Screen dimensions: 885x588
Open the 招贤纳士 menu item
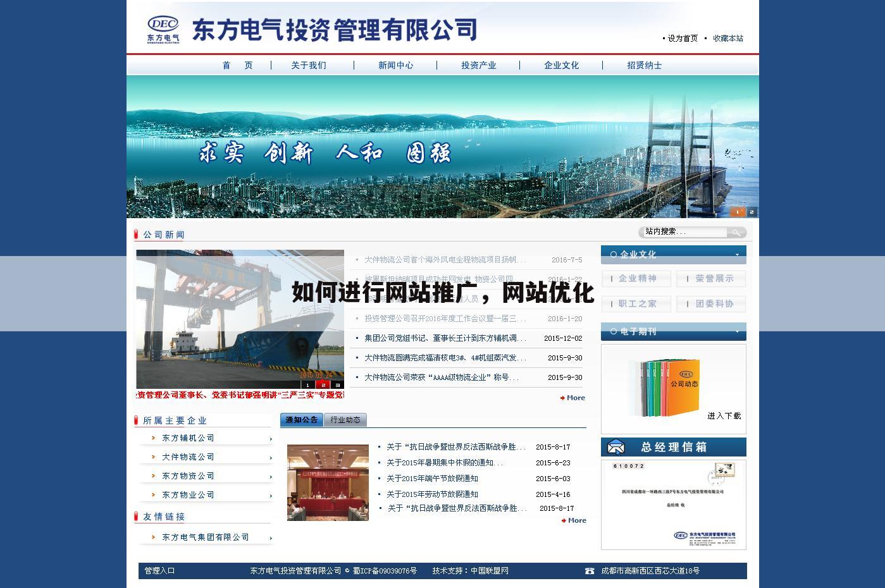coord(645,65)
